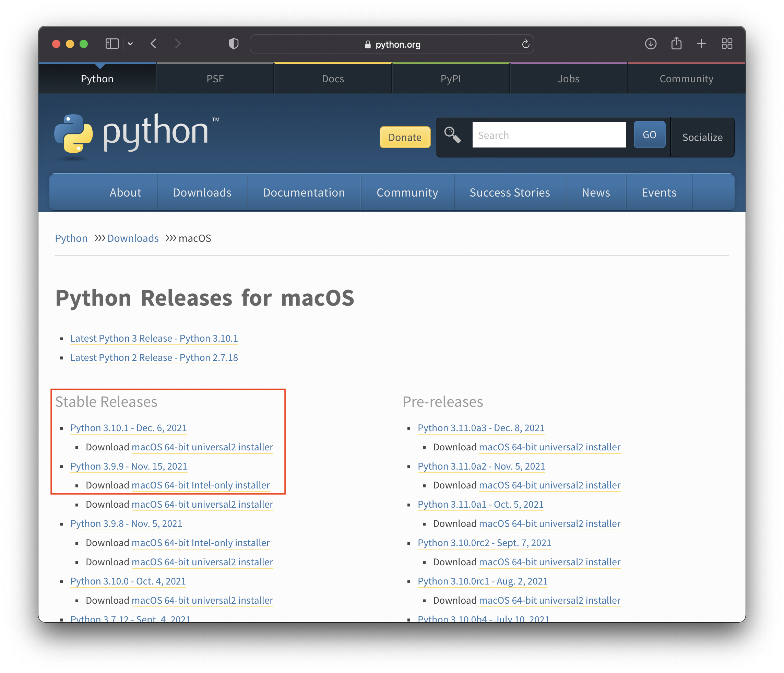
Task: Click the Donate button
Action: pyautogui.click(x=404, y=136)
